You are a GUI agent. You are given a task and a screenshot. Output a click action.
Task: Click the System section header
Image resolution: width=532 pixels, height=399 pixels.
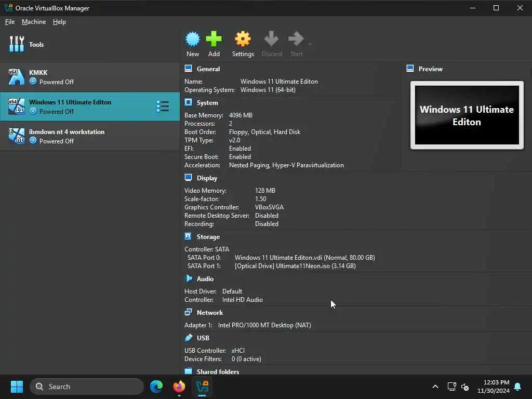click(207, 103)
